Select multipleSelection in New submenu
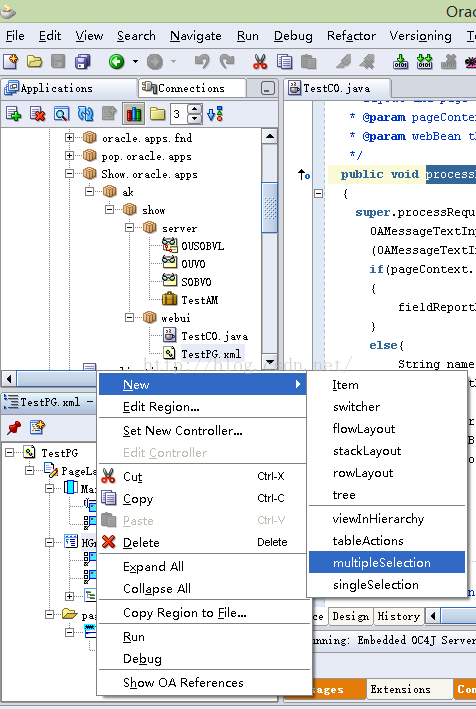Screen dimensions: 476x709 point(387,562)
